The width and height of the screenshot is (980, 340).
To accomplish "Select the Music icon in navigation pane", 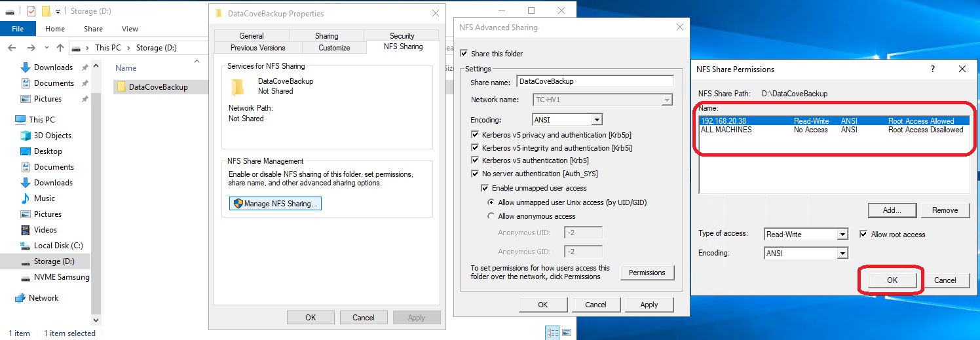I will point(26,198).
